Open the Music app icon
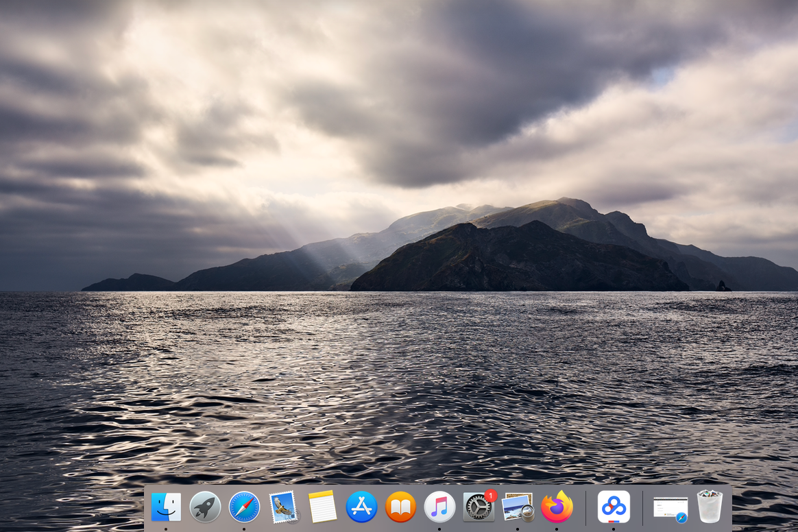The image size is (798, 532). 439,507
